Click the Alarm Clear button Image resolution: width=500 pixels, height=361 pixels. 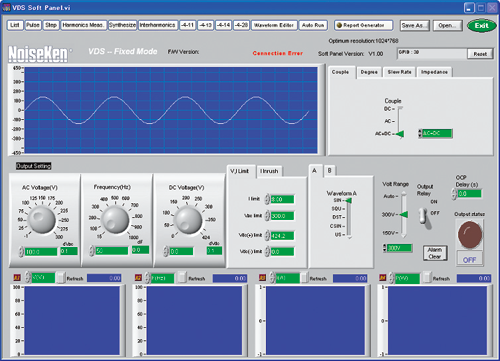[435, 253]
